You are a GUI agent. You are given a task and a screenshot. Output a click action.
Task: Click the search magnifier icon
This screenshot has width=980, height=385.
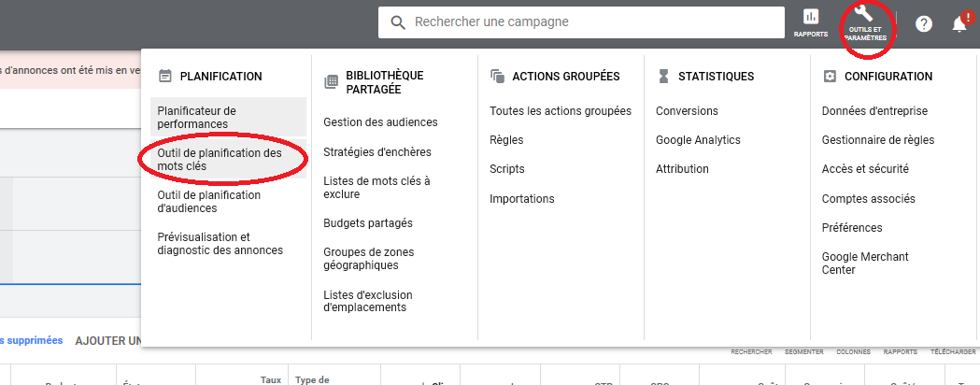[398, 22]
